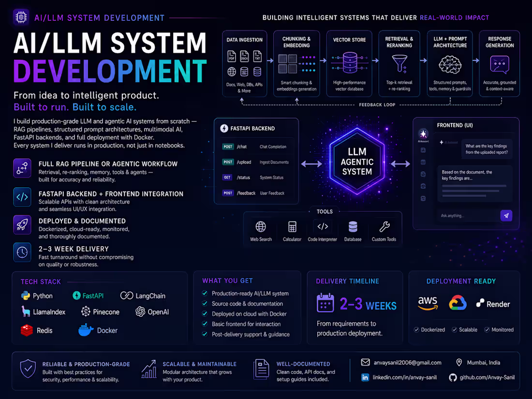
Task: Click the map pin location icon
Action: click(458, 362)
